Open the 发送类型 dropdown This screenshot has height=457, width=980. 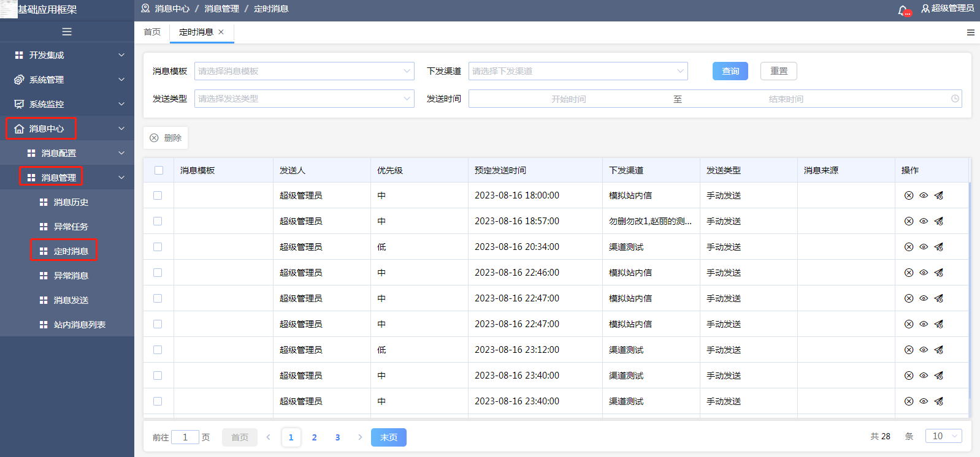(x=304, y=99)
